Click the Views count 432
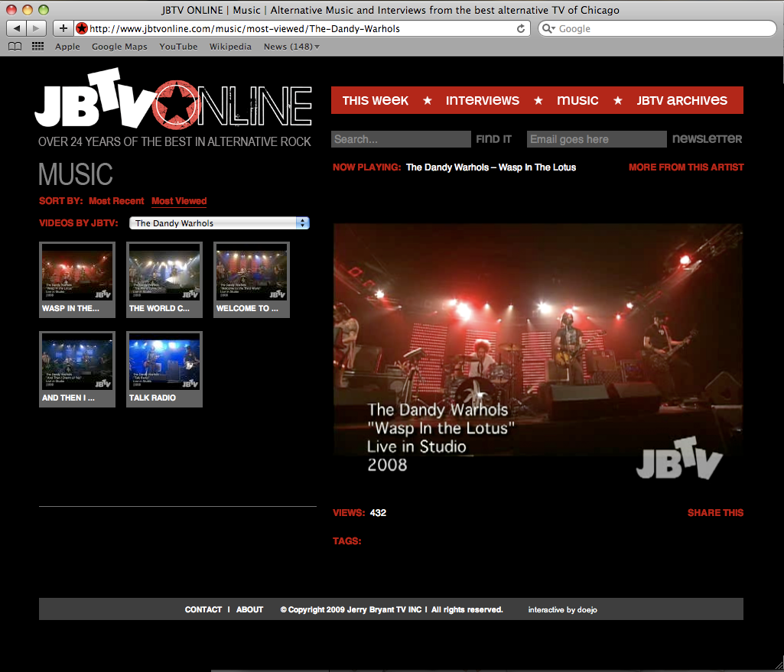 (x=378, y=513)
